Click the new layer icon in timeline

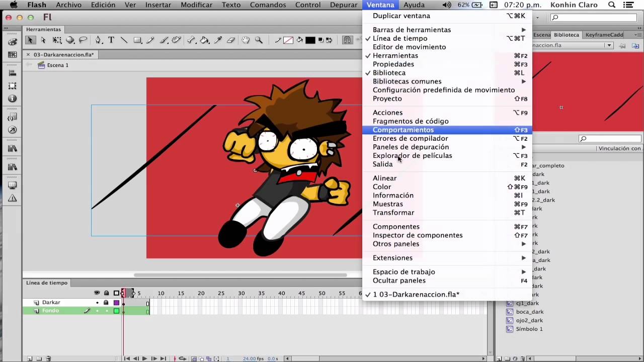(x=30, y=358)
